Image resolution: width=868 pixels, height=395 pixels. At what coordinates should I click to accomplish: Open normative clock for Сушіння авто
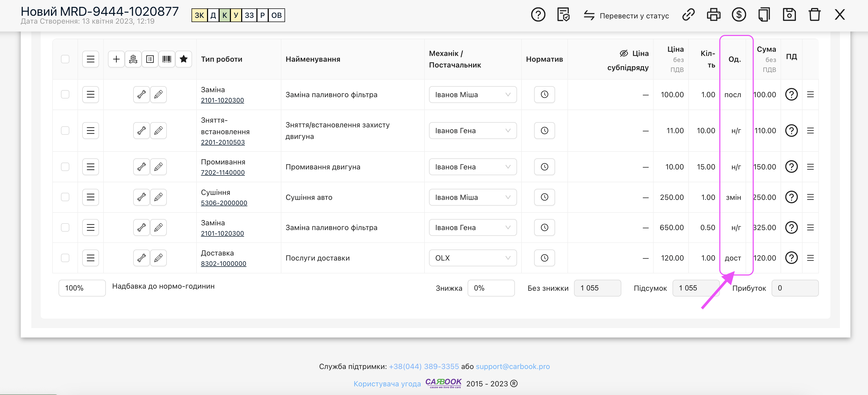[x=544, y=197]
